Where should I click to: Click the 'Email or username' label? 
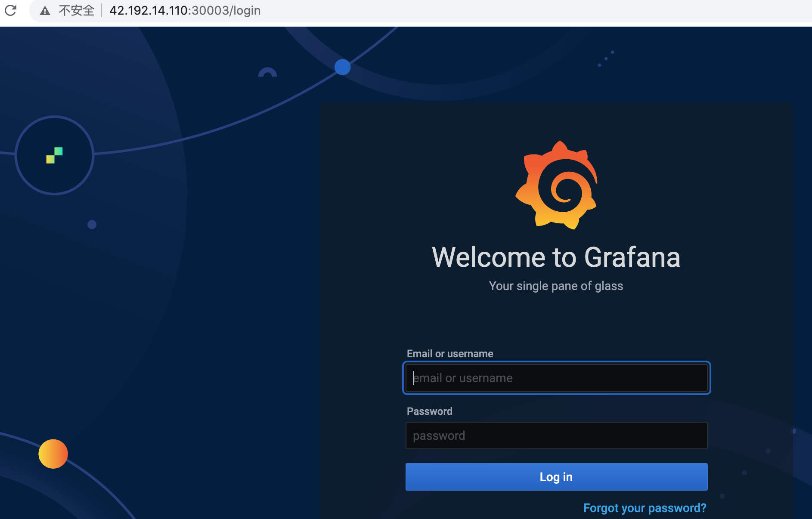coord(450,354)
